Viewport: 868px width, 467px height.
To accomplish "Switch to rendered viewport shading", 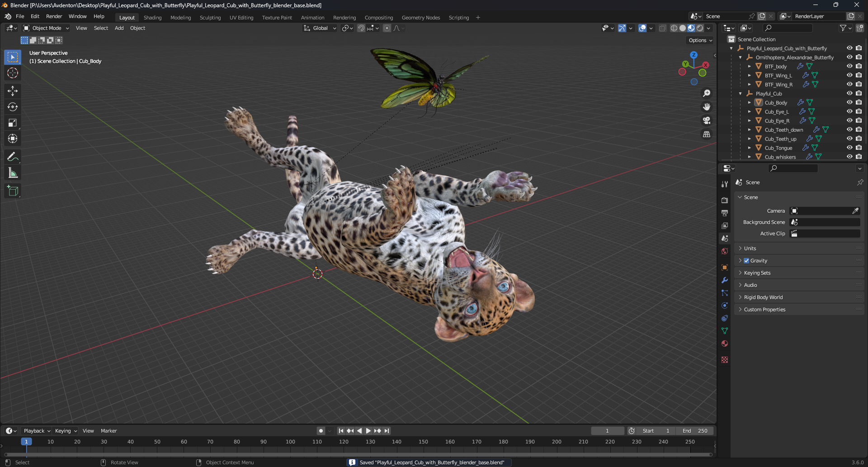I will coord(700,28).
